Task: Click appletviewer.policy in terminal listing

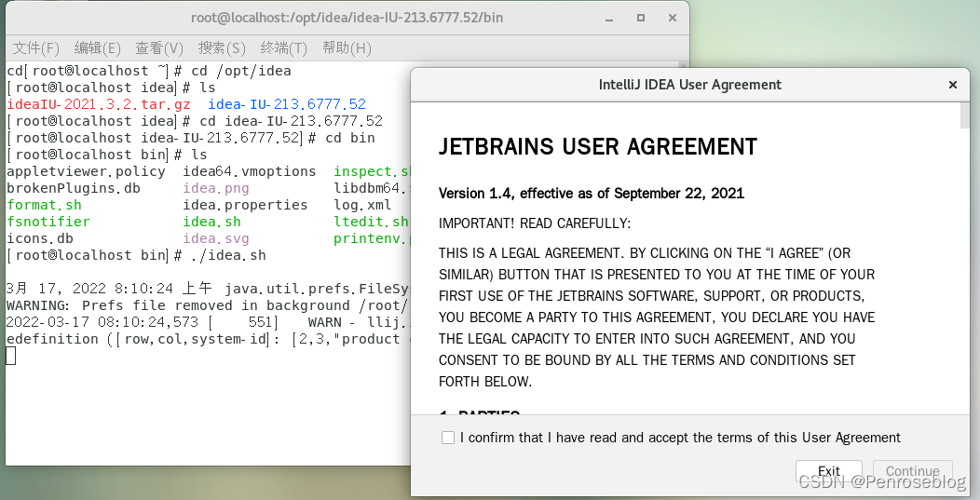Action: coord(87,171)
